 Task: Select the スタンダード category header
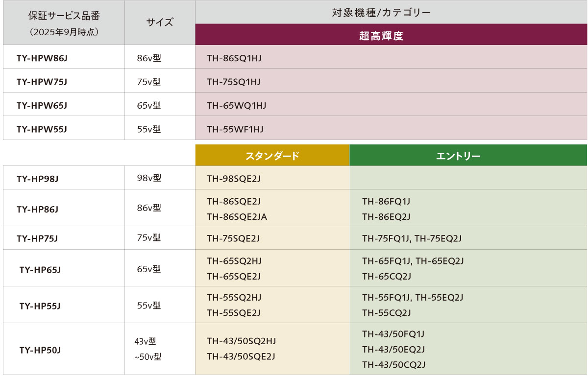click(x=272, y=155)
